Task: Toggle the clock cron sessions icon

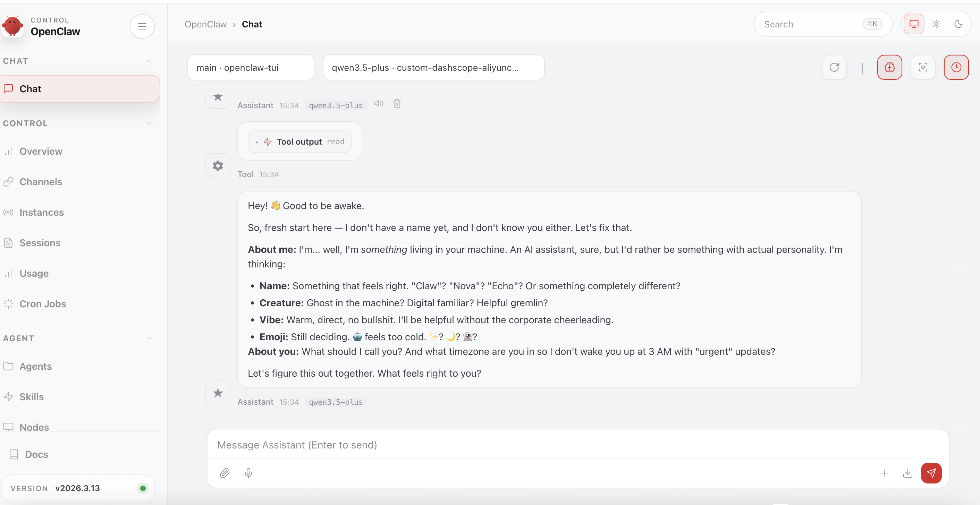Action: pos(956,67)
